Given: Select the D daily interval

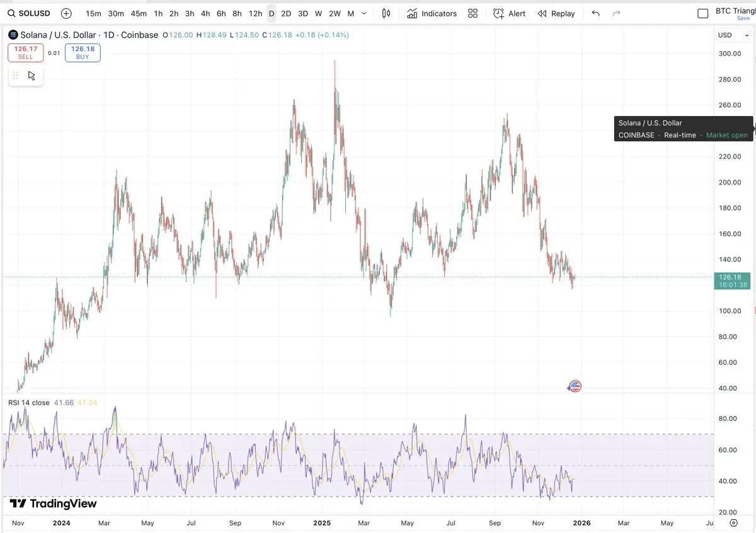Looking at the screenshot, I should click(272, 13).
